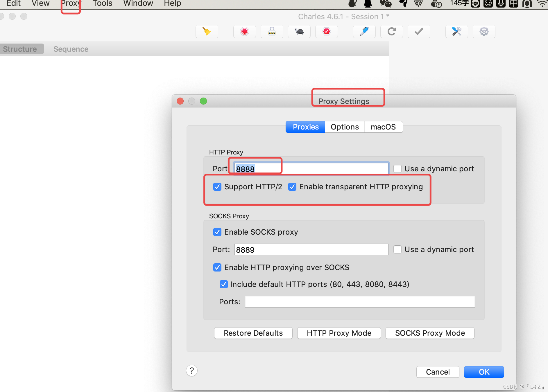Click the "Proxy Settings" dialog title
Screen dimensions: 548x392
click(x=344, y=101)
